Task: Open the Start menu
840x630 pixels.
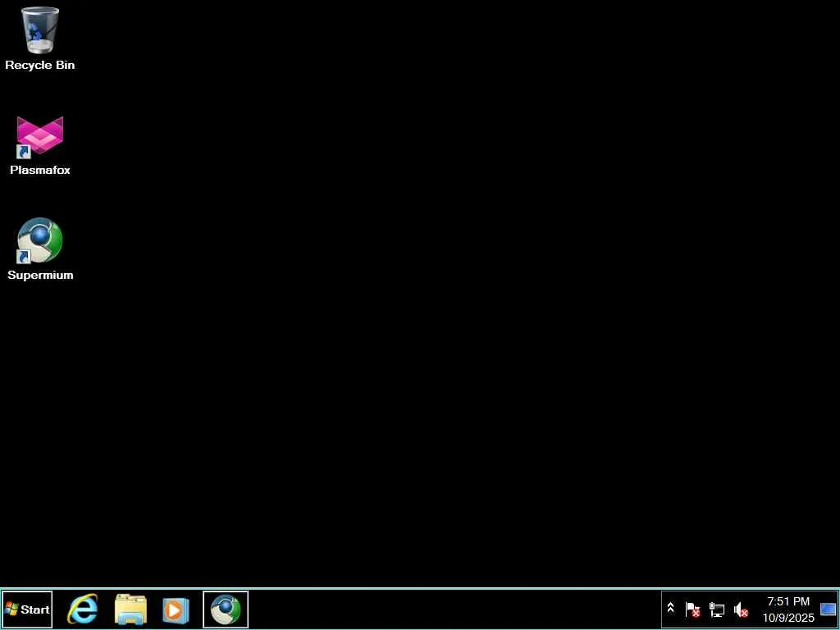Action: pos(27,609)
